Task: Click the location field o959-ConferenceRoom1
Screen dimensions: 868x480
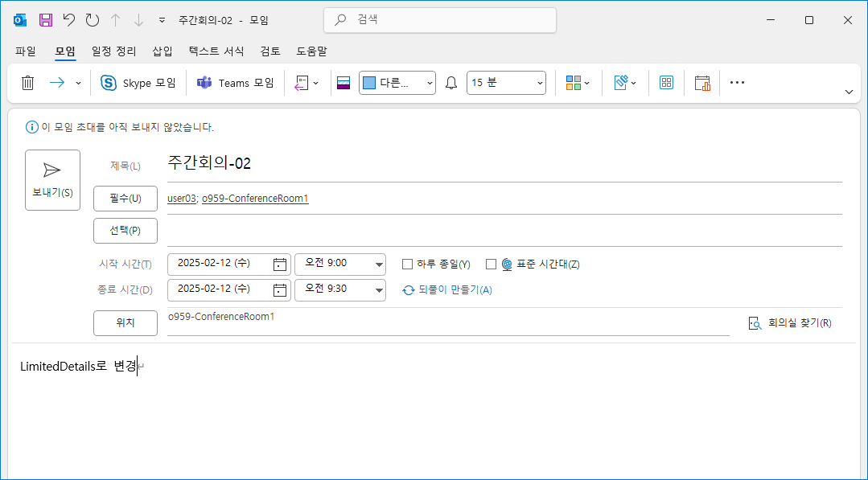Action: (x=448, y=322)
